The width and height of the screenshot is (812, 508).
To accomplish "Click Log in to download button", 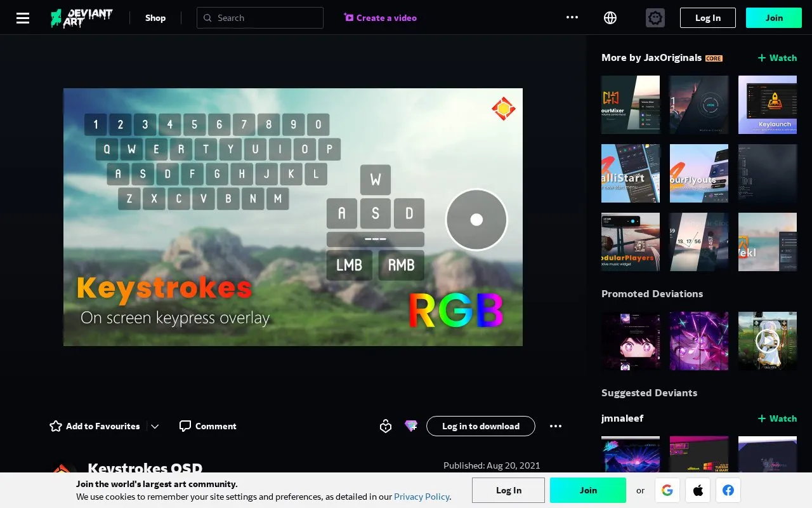I will (x=481, y=426).
